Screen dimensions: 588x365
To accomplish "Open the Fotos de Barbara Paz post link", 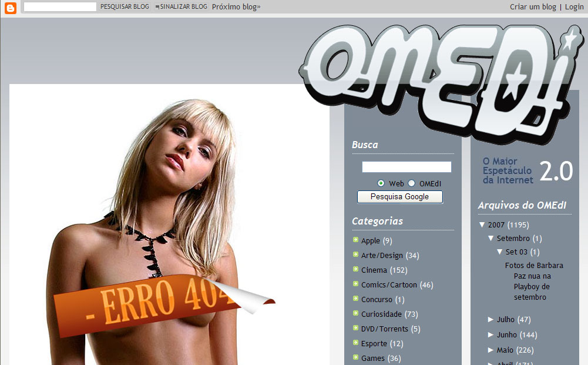I will [x=533, y=281].
